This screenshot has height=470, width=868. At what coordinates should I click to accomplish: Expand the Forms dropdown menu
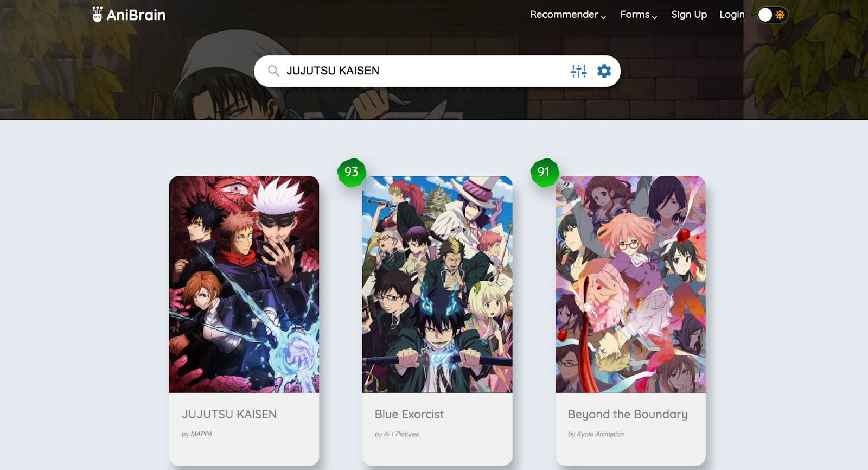pos(639,15)
